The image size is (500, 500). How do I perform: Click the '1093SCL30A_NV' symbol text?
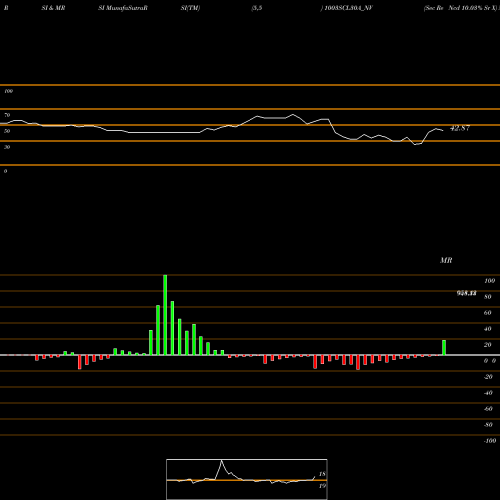click(348, 8)
